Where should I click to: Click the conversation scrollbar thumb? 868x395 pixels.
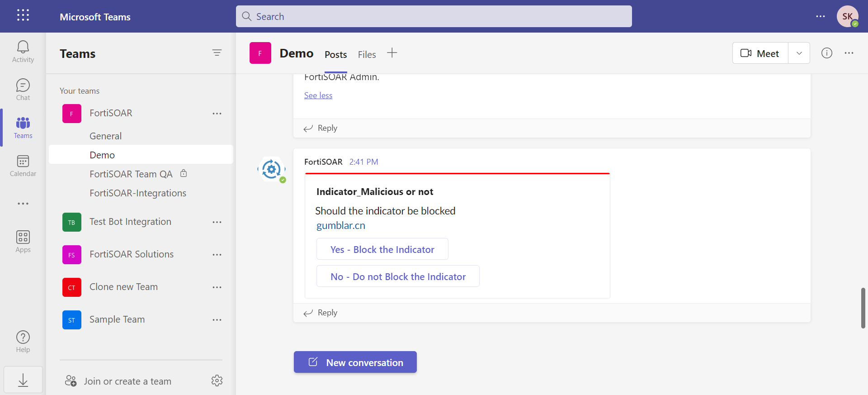pyautogui.click(x=863, y=308)
